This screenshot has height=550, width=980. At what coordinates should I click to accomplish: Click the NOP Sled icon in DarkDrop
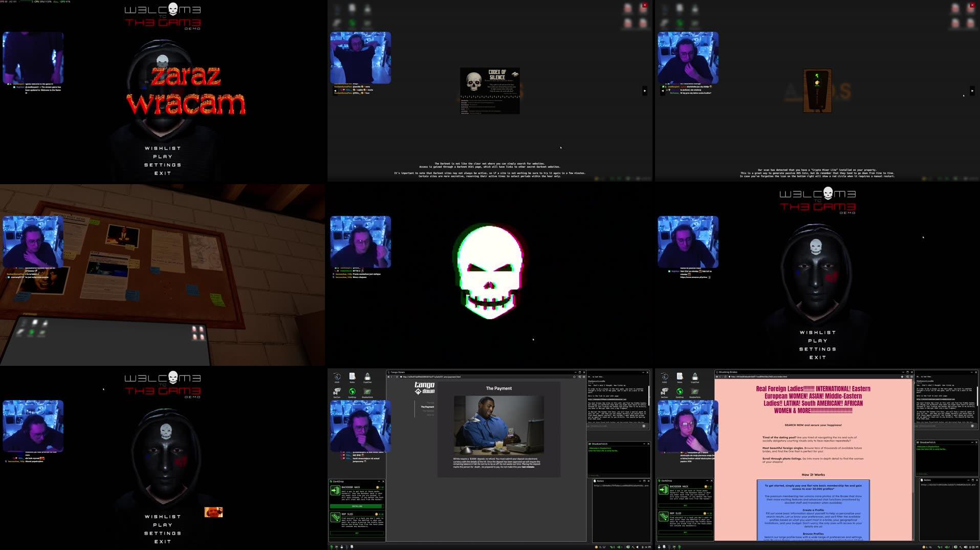pos(336,517)
